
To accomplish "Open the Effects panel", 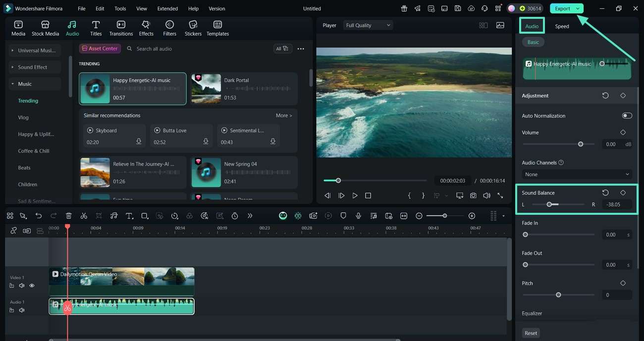I will [146, 28].
